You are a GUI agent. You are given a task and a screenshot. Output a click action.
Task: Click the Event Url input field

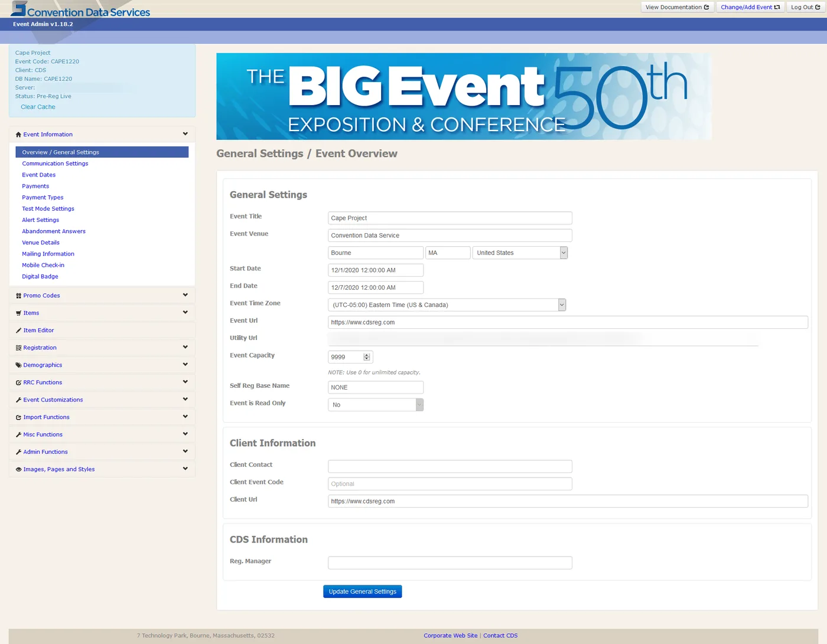pos(568,322)
